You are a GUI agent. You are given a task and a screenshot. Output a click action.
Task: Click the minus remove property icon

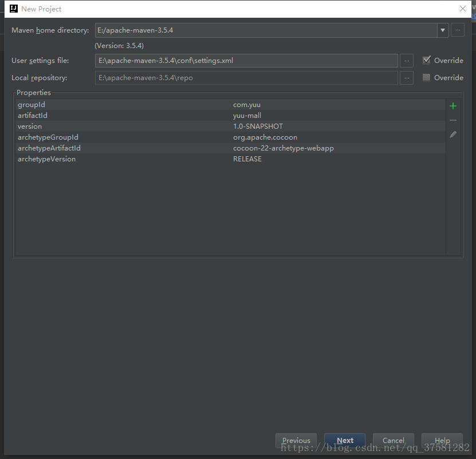[453, 120]
